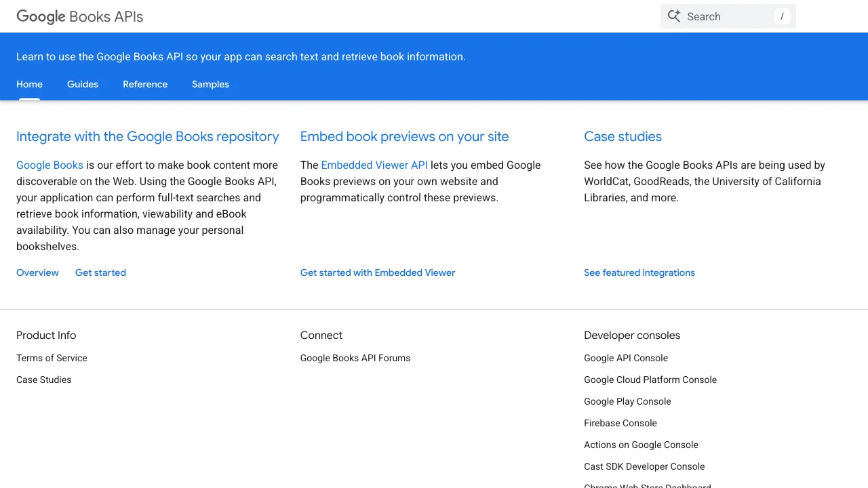Image resolution: width=868 pixels, height=488 pixels.
Task: Switch to the Home tab
Action: 29,84
